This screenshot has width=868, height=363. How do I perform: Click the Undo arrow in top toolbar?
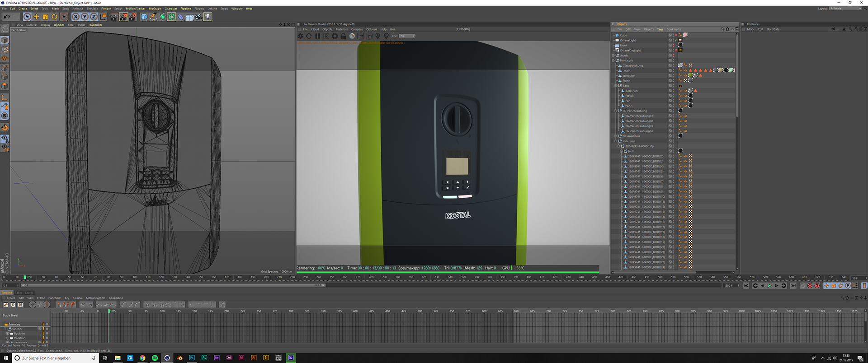(x=7, y=17)
